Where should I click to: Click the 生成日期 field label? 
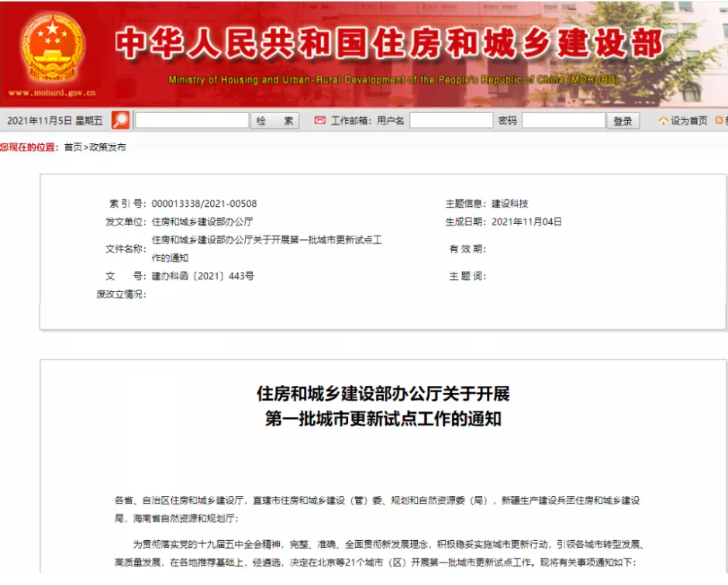[466, 222]
